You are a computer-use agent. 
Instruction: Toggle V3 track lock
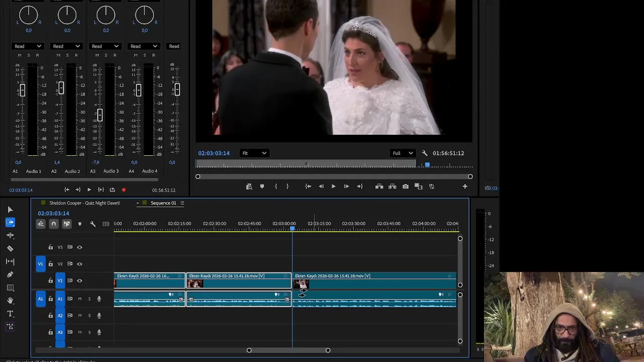click(x=50, y=247)
